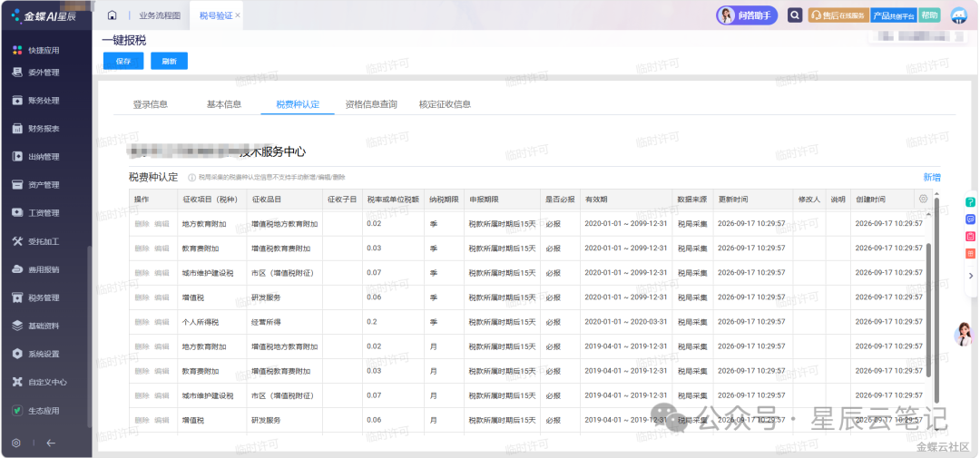
Task: Open 基础资料 module in sidebar
Action: coord(36,326)
